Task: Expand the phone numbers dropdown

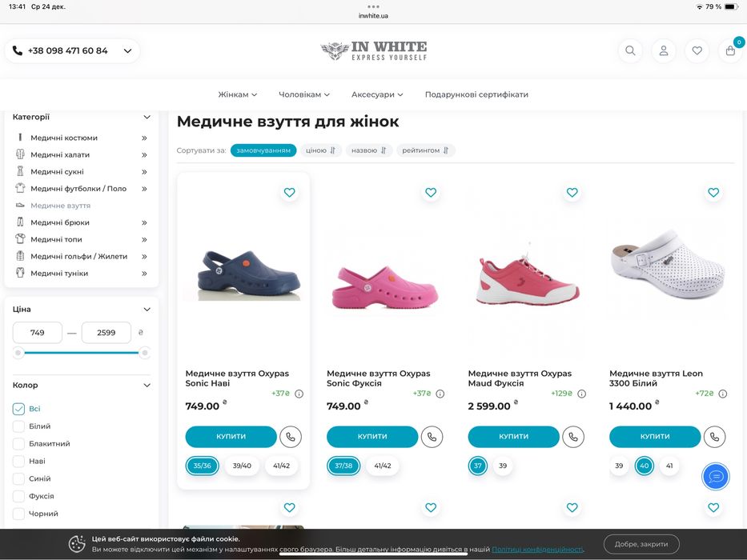Action: [x=127, y=50]
